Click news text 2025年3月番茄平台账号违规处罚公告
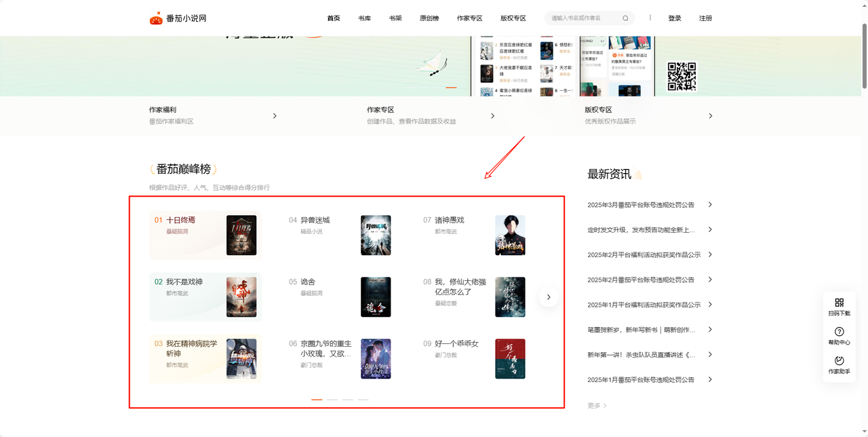 click(x=641, y=205)
